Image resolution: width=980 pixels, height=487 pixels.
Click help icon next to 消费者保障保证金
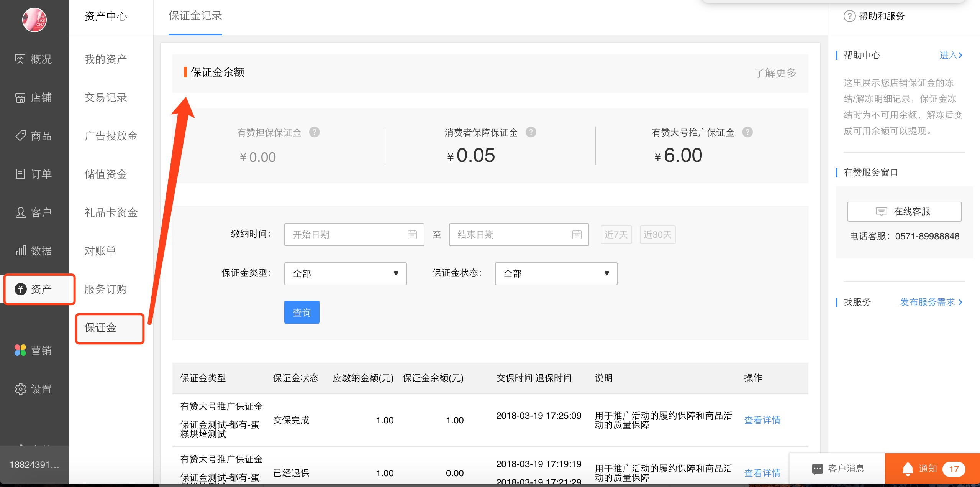[x=531, y=132]
